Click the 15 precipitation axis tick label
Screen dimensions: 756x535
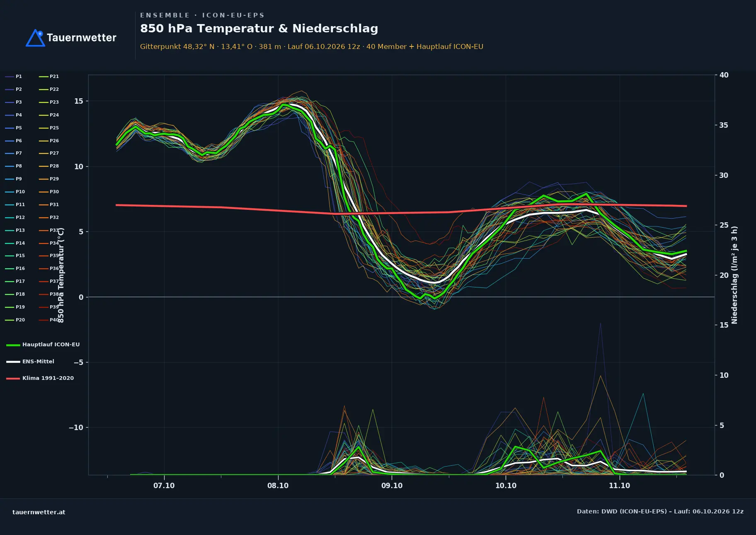(724, 325)
